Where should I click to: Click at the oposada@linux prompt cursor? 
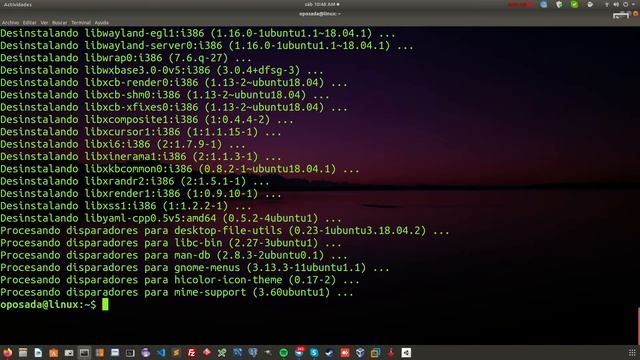105,304
